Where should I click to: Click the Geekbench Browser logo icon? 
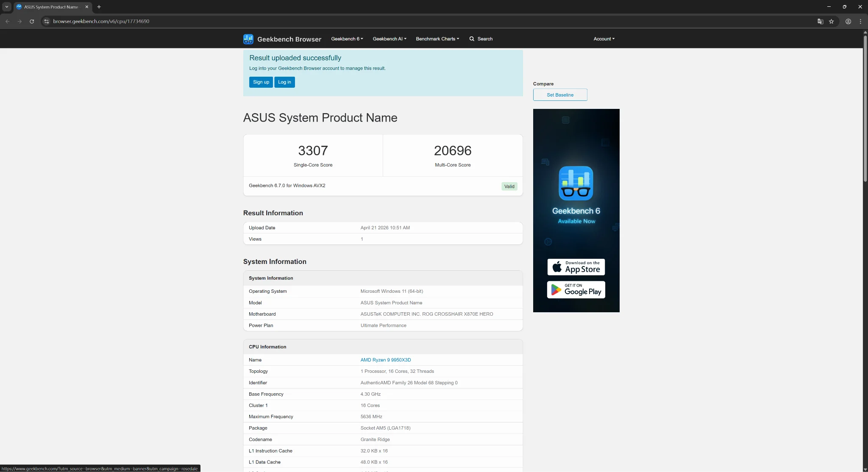pyautogui.click(x=248, y=39)
